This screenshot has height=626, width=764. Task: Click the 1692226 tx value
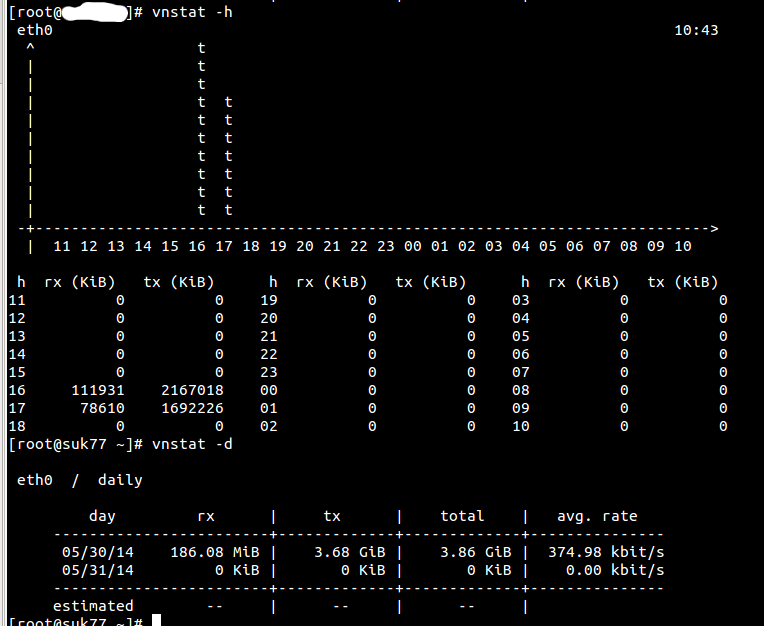click(192, 407)
